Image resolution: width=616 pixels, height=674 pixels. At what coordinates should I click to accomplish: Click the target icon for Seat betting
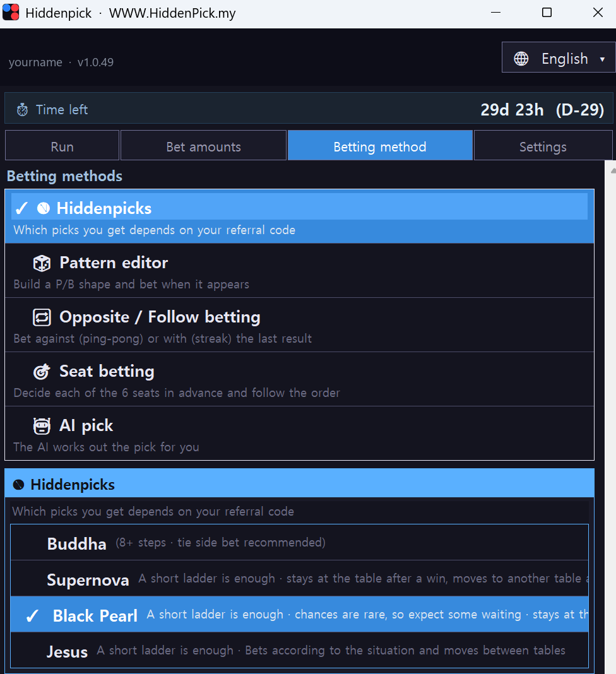(x=42, y=371)
